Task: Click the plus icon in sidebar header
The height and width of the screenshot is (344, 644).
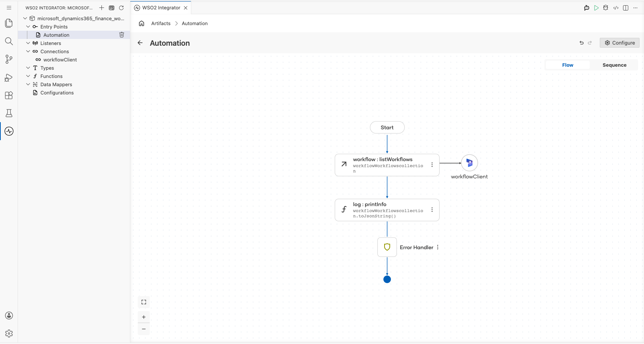Action: tap(101, 7)
